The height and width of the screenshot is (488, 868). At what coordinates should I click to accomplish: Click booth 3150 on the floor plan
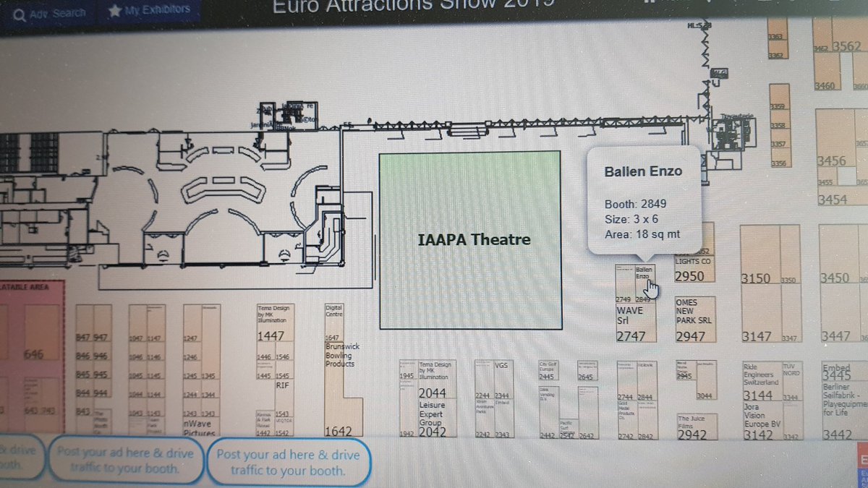[x=761, y=255]
